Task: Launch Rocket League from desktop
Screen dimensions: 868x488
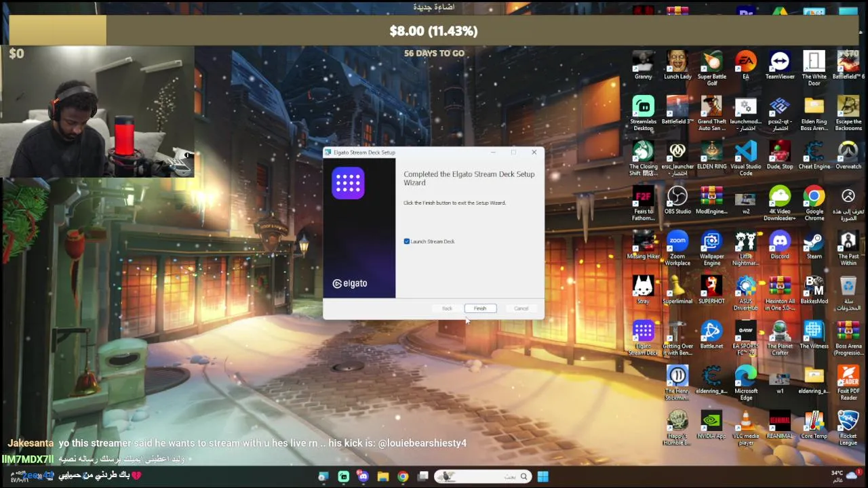Action: point(848,428)
